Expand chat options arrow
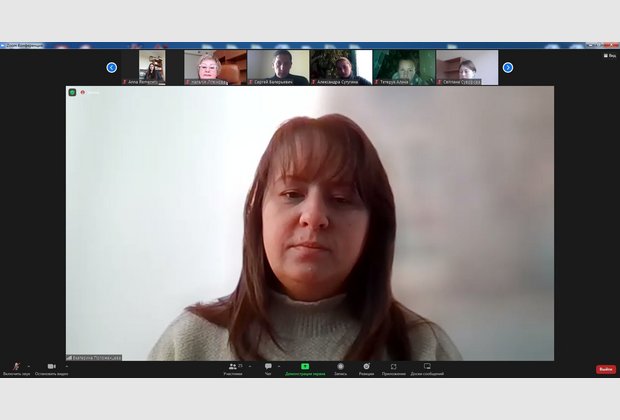The image size is (620, 420). (279, 366)
